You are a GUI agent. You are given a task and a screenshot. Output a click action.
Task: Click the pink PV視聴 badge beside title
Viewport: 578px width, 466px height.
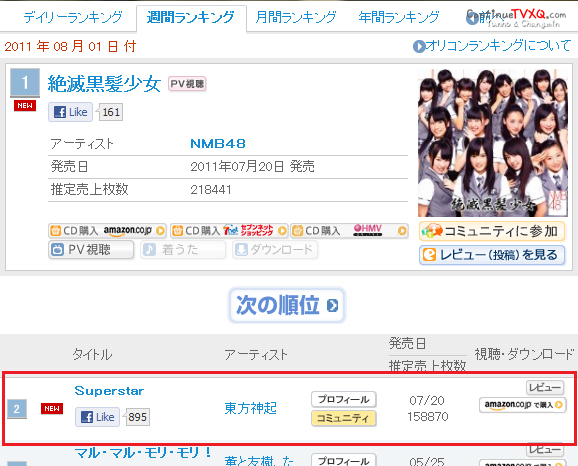(187, 84)
